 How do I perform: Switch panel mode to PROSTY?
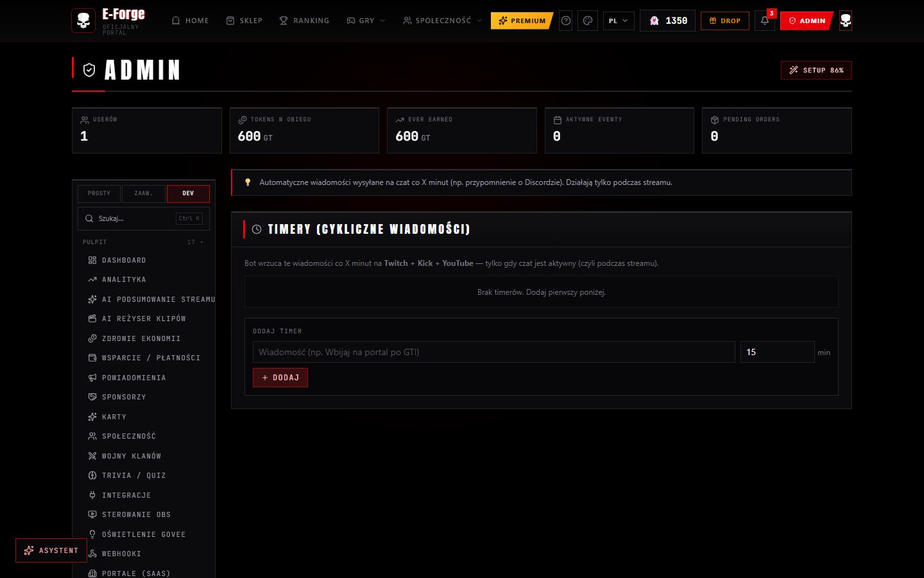click(x=99, y=193)
